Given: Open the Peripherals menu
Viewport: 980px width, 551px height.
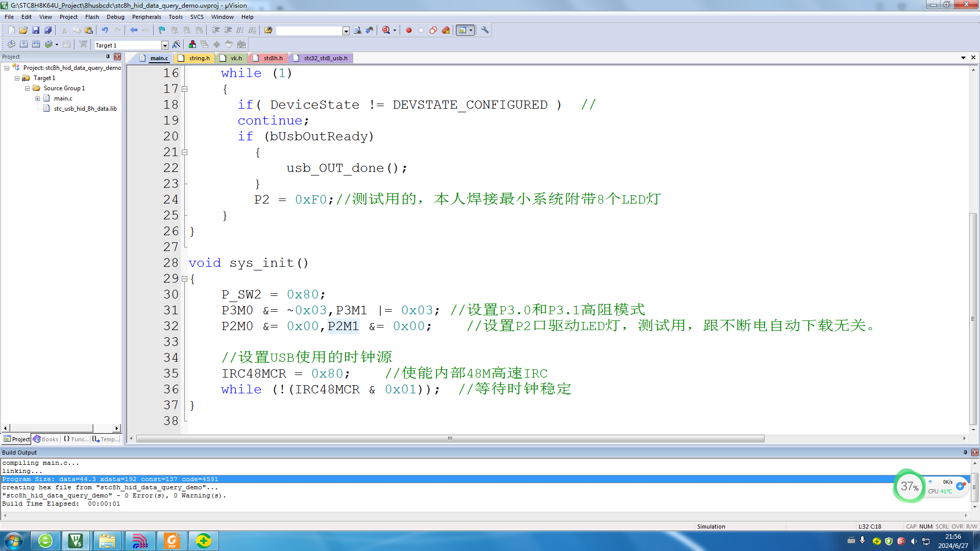Looking at the screenshot, I should (x=146, y=17).
